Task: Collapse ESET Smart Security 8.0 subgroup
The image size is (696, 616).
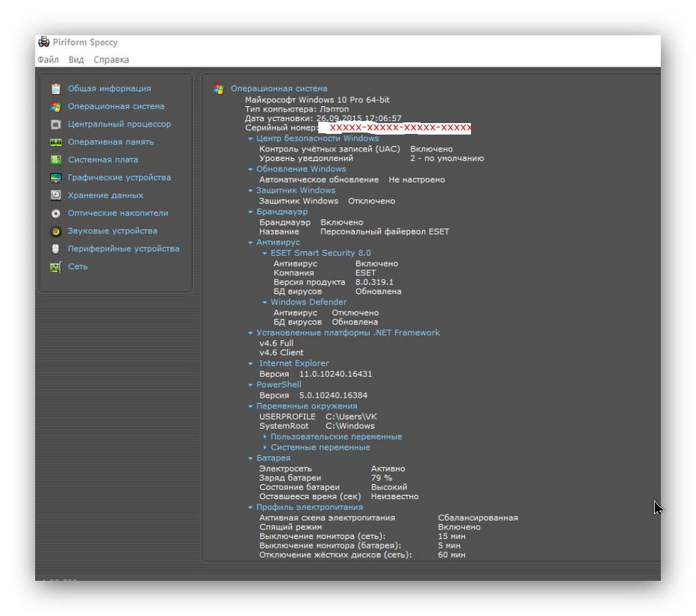Action: pyautogui.click(x=264, y=253)
